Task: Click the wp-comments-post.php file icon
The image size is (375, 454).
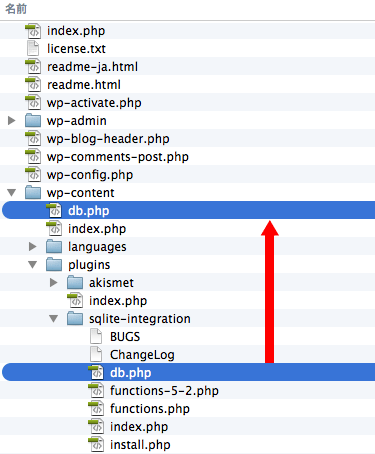Action: [x=33, y=157]
